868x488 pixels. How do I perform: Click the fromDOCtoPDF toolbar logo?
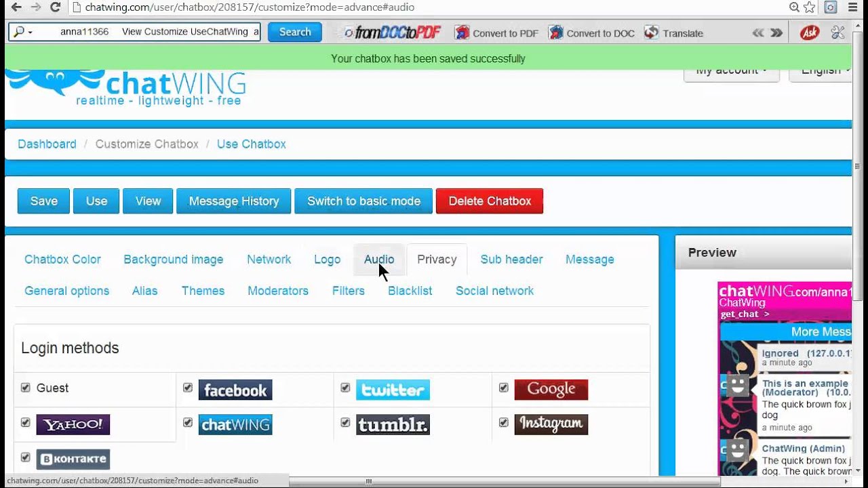392,33
